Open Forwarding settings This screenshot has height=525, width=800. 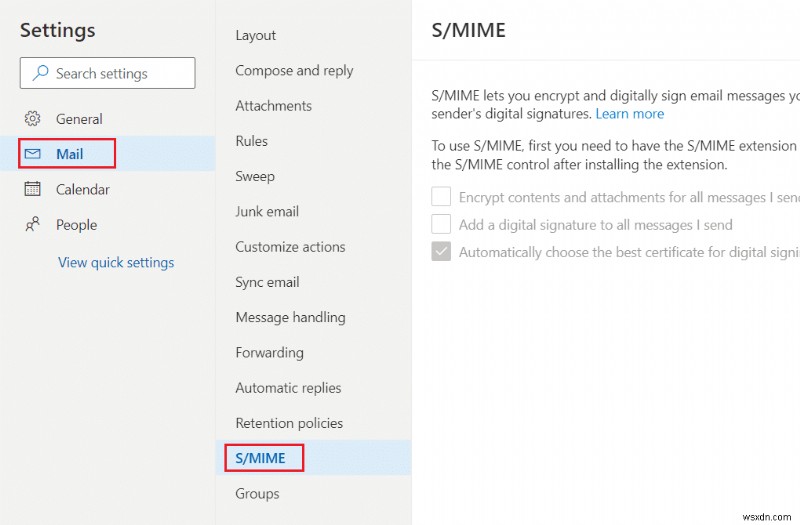tap(269, 353)
